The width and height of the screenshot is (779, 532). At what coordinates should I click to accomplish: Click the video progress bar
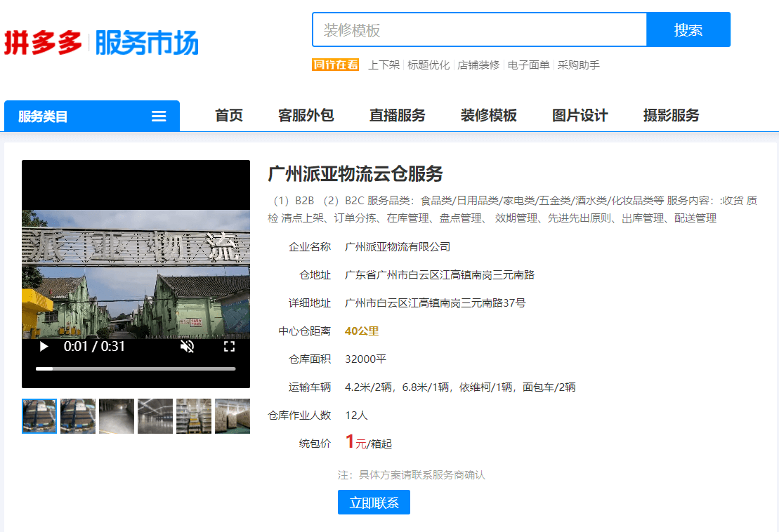136,368
